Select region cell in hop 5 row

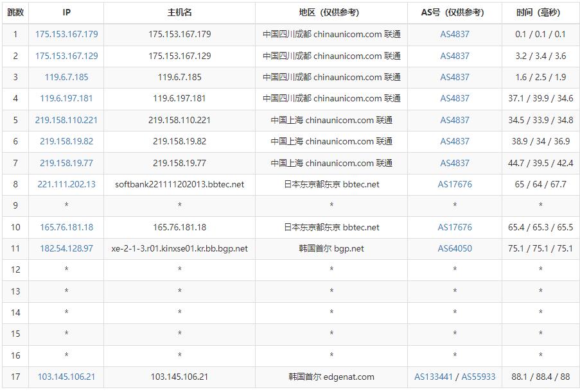(x=331, y=120)
